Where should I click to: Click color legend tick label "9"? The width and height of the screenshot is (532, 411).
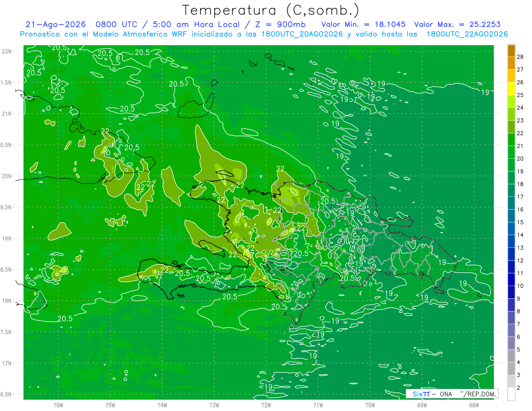point(519,298)
